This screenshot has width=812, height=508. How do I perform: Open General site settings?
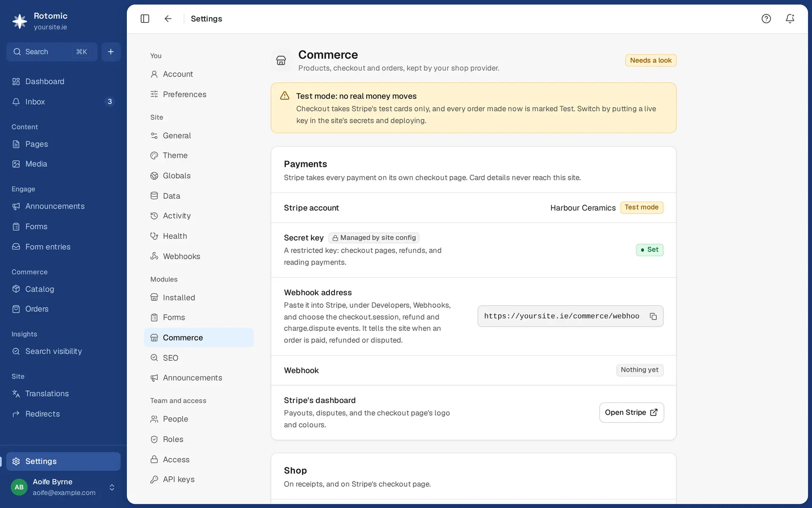pyautogui.click(x=199, y=135)
